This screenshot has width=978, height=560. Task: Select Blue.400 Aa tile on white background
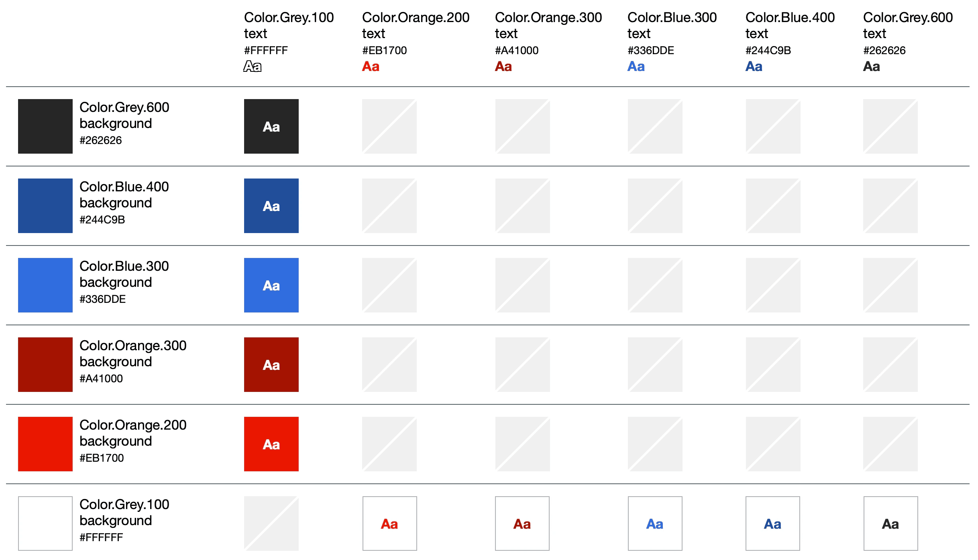tap(772, 523)
